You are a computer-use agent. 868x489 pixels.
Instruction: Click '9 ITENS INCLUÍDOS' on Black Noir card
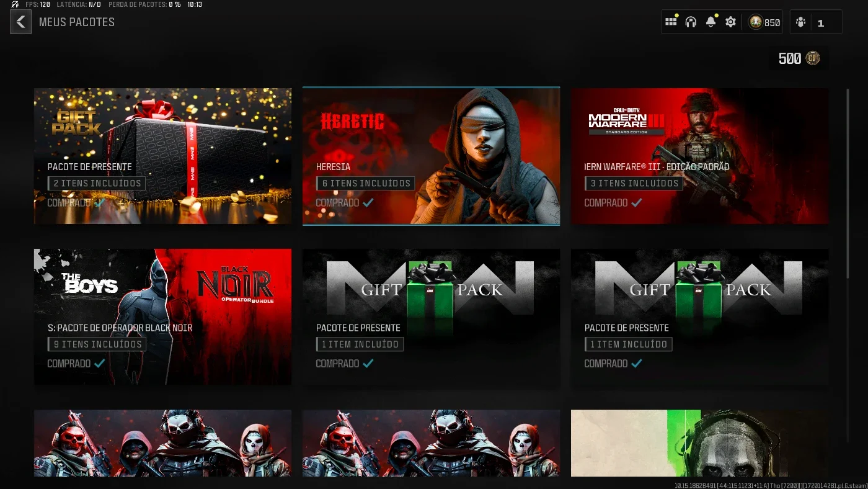pyautogui.click(x=97, y=344)
